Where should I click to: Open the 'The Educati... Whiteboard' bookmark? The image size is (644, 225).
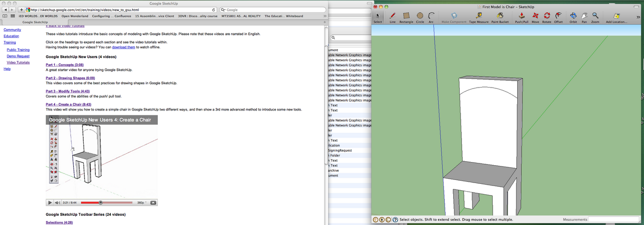point(284,16)
